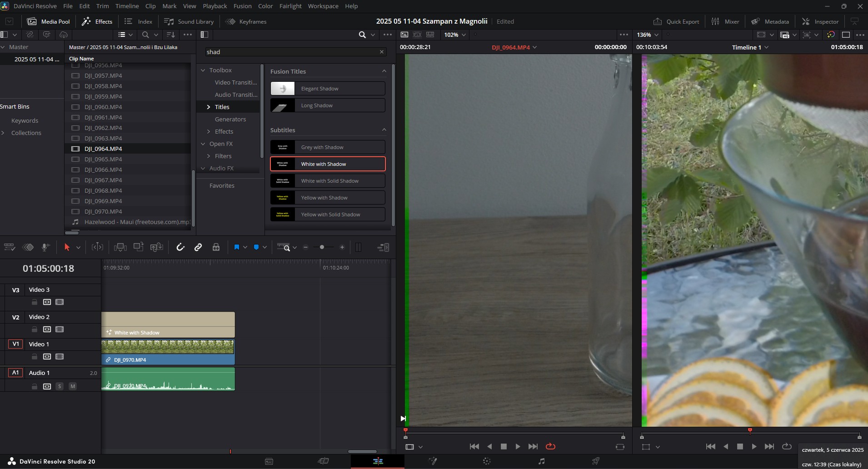Lock the Audio 1 track
Viewport: 868px width, 469px height.
click(x=34, y=386)
